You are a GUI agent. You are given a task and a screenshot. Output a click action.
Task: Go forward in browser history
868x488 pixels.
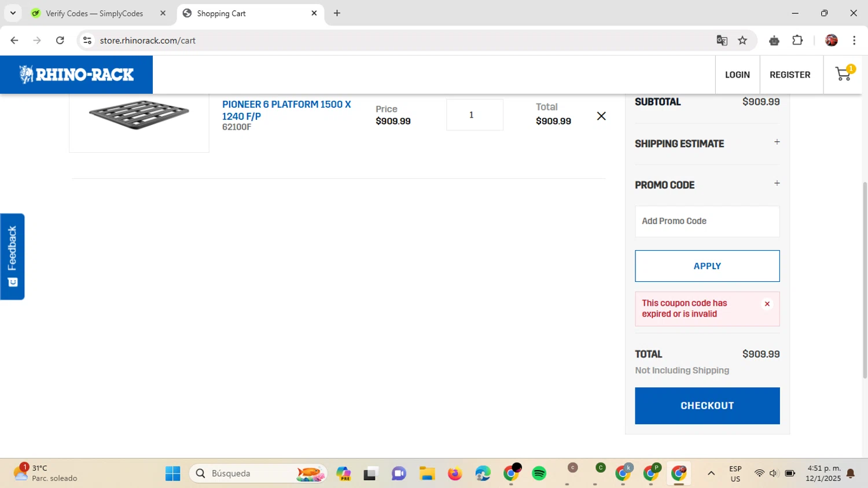pos(37,41)
